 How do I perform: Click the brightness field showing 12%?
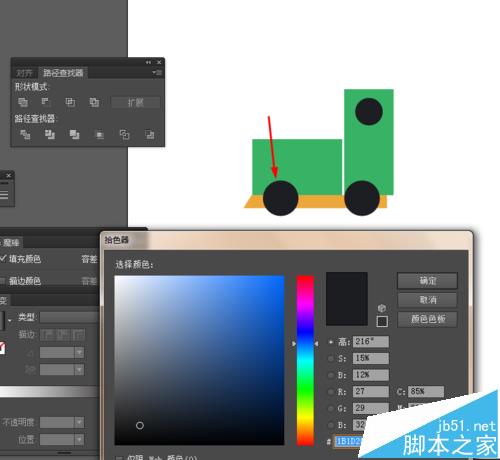tap(371, 375)
